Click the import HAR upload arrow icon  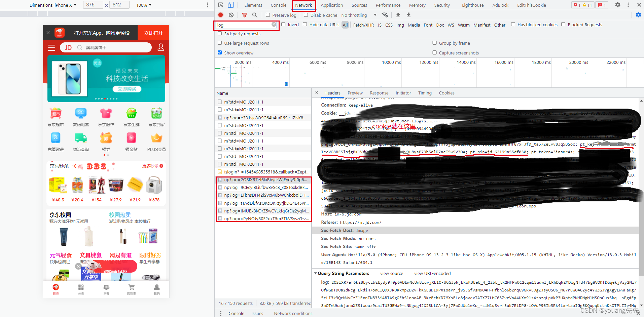click(398, 15)
